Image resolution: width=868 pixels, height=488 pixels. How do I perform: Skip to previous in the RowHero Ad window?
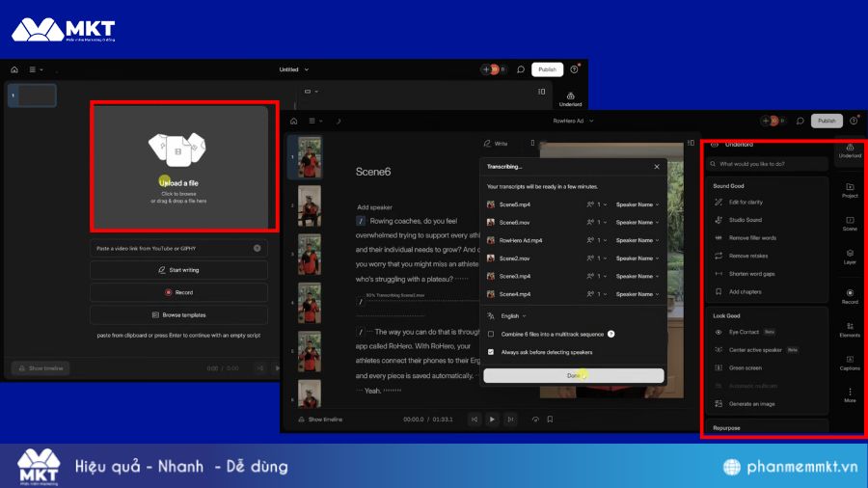coord(474,420)
